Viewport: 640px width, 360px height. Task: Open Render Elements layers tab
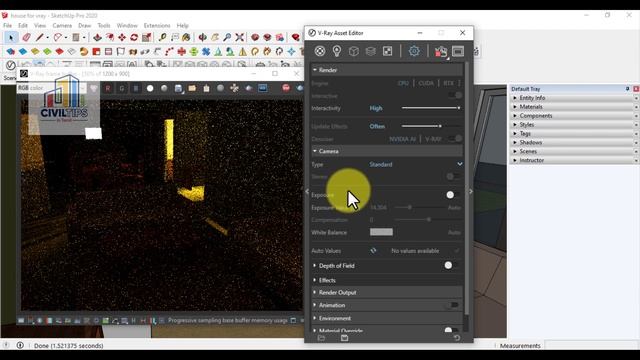[370, 51]
